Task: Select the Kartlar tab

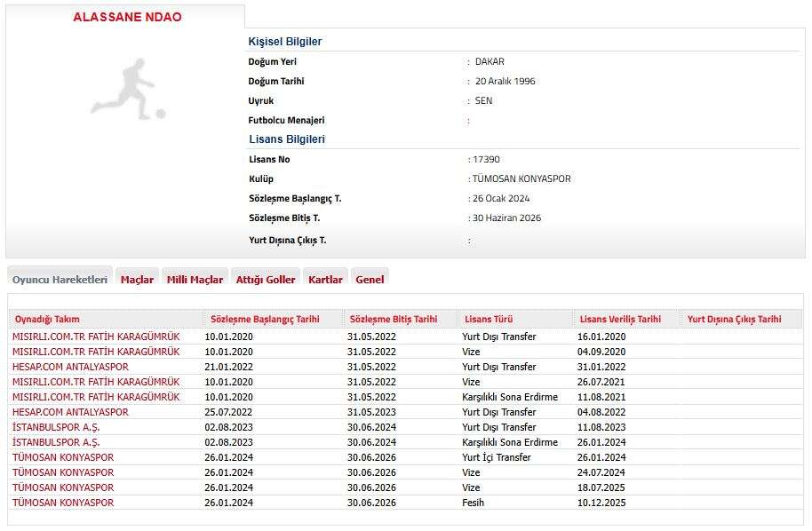Action: [x=325, y=280]
